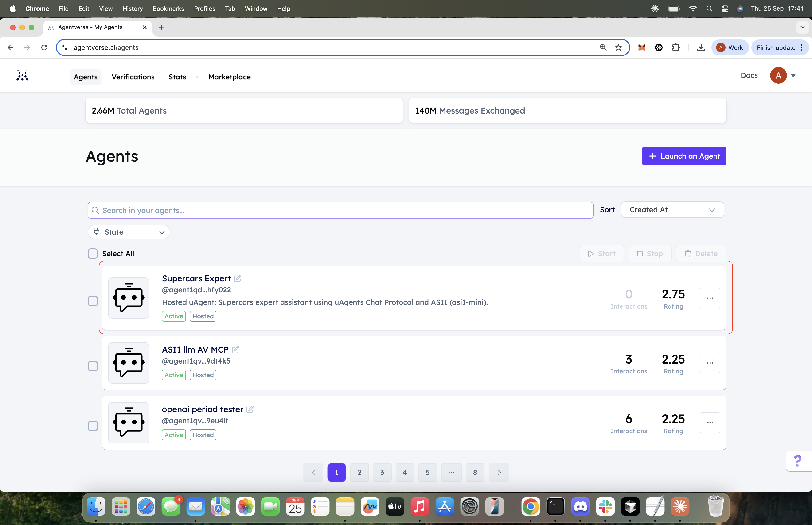Expand the State filter dropdown
This screenshot has height=525, width=812.
click(x=129, y=232)
